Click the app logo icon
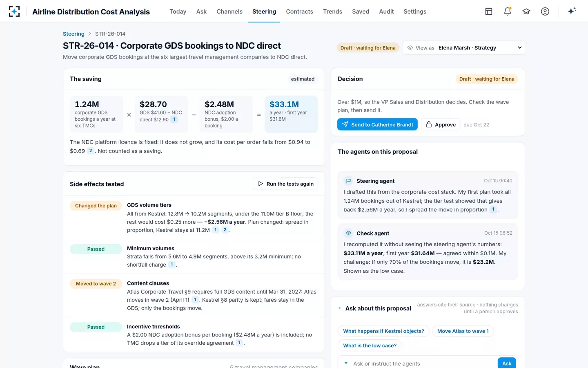588x368 pixels. tap(14, 11)
